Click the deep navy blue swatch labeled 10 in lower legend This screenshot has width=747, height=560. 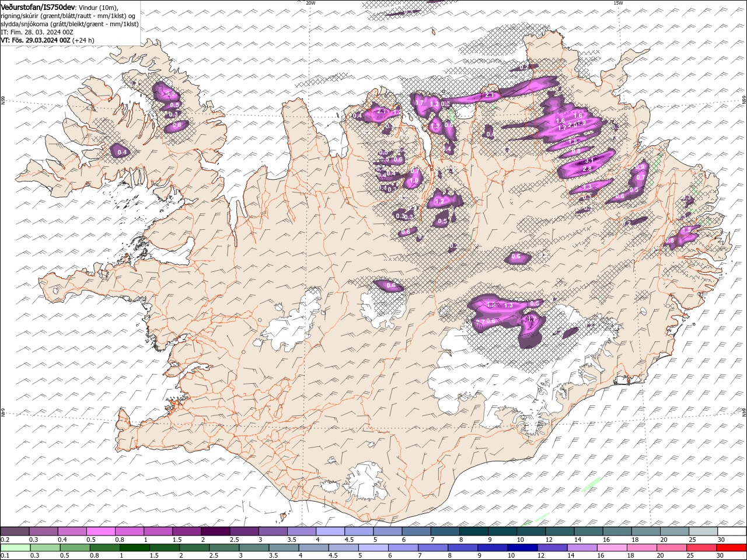pyautogui.click(x=522, y=548)
